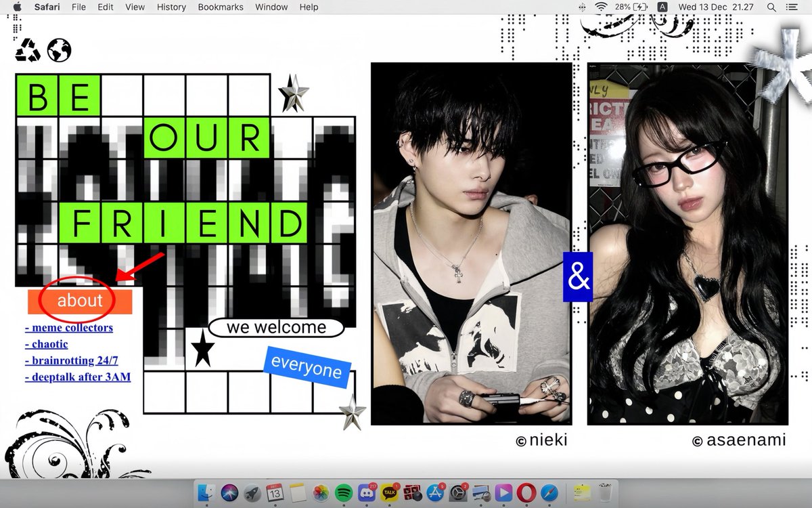The image size is (812, 508).
Task: Launch Siri from the Dock
Action: click(229, 492)
